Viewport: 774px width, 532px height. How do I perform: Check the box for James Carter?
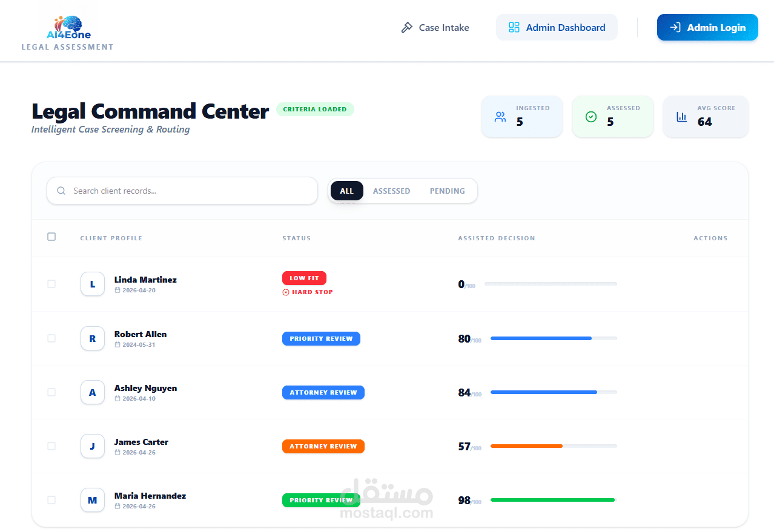click(51, 446)
